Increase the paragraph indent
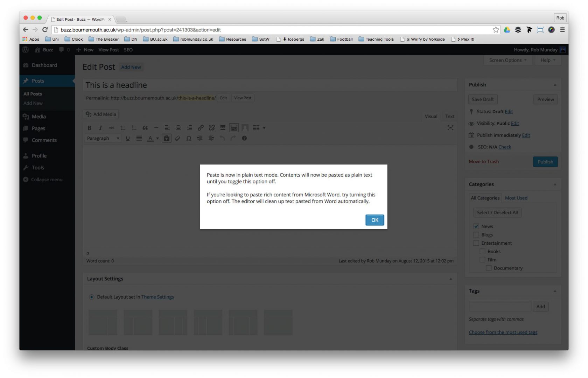This screenshot has height=378, width=588. [x=211, y=138]
